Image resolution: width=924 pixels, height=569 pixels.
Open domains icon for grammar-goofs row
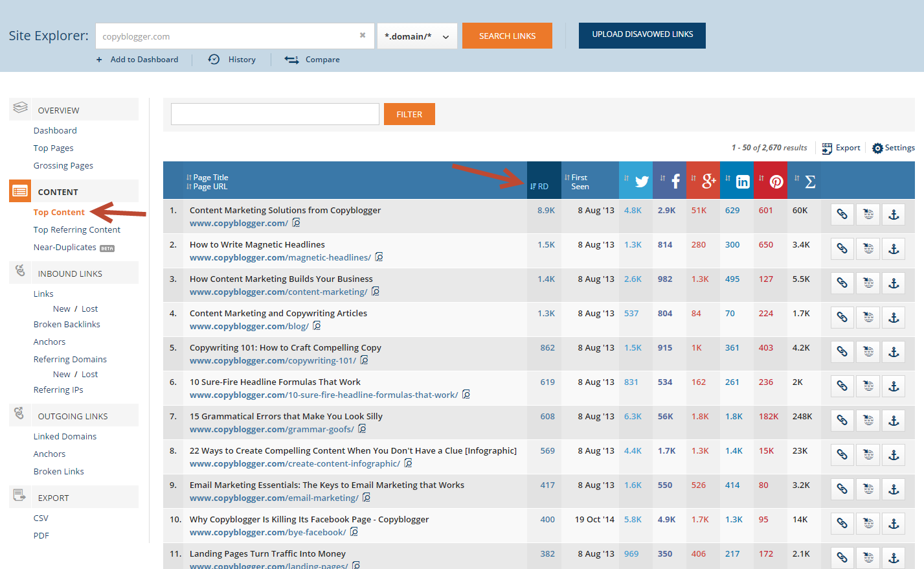(x=868, y=421)
